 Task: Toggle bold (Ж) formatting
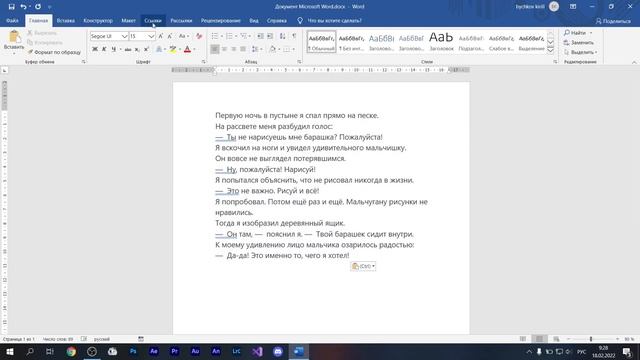pos(95,49)
